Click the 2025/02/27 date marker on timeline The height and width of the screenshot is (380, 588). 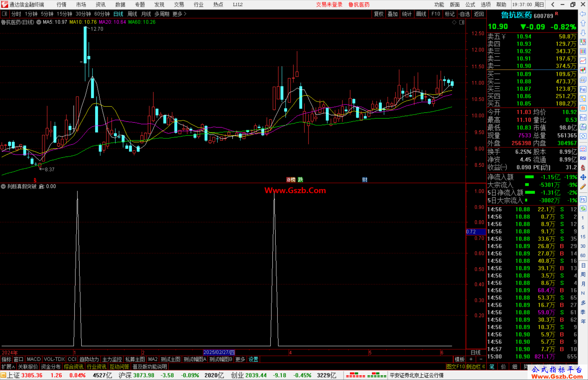219,352
